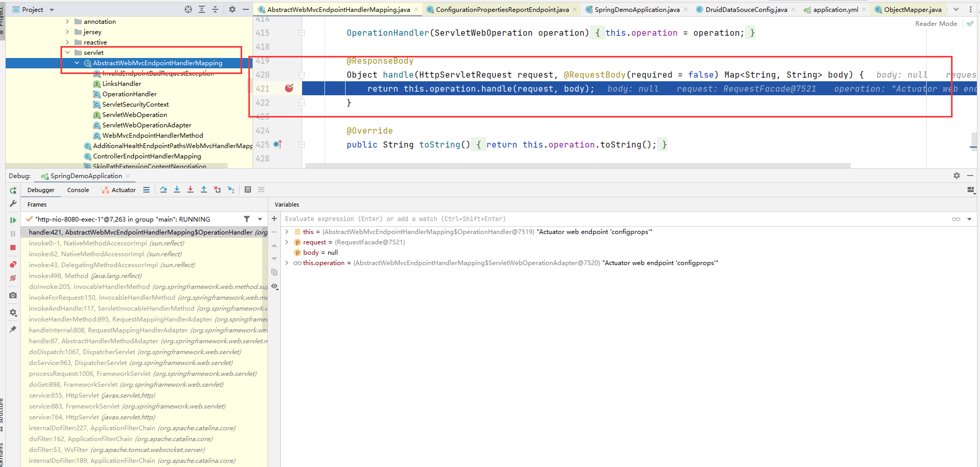Switch to ConfigurationPropertiesReportEndpoint.java tab

tap(502, 9)
